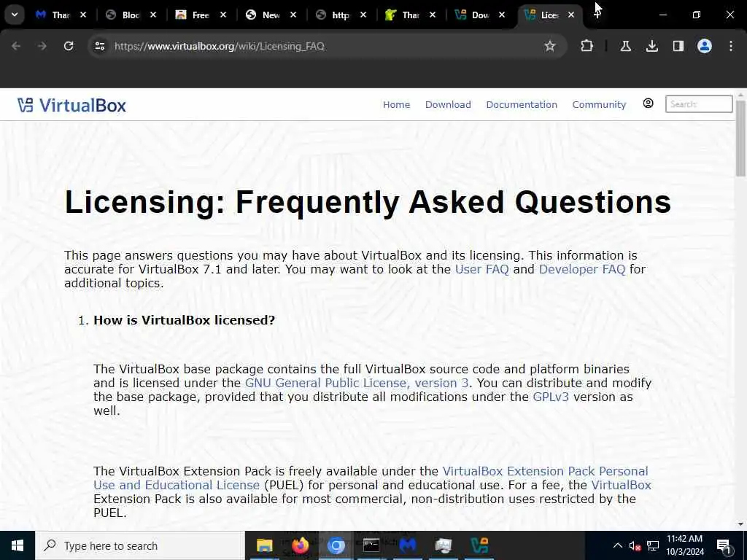This screenshot has height=560, width=747.
Task: Close the 'Bloc' tab
Action: (x=153, y=15)
